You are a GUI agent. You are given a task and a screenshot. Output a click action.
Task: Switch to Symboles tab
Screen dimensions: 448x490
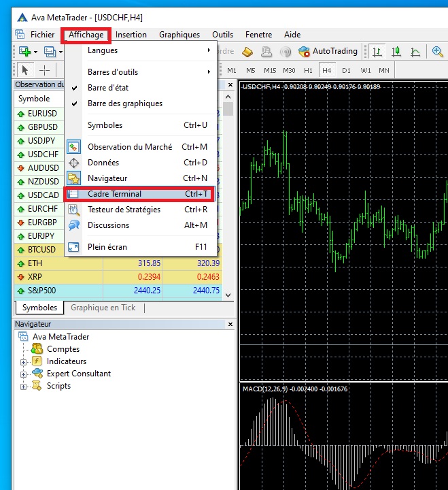(x=39, y=308)
